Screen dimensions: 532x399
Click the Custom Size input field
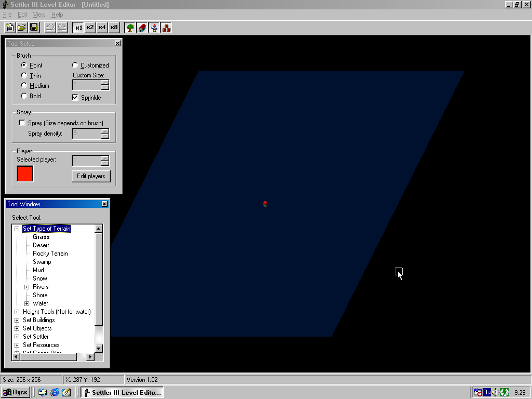(87, 85)
